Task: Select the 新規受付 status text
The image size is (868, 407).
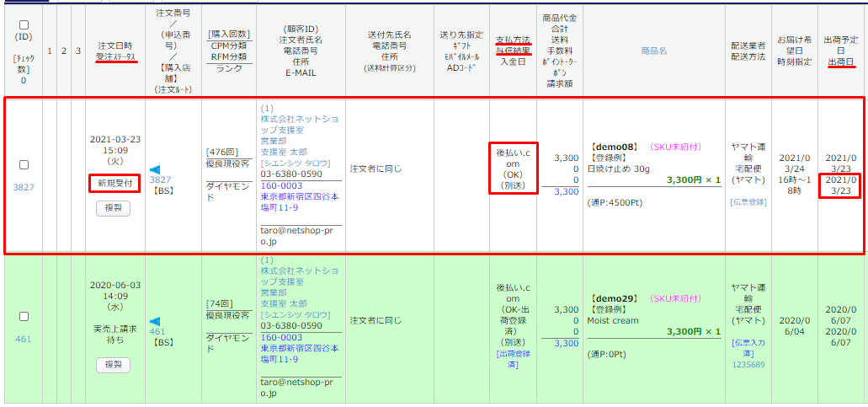Action: [x=115, y=182]
